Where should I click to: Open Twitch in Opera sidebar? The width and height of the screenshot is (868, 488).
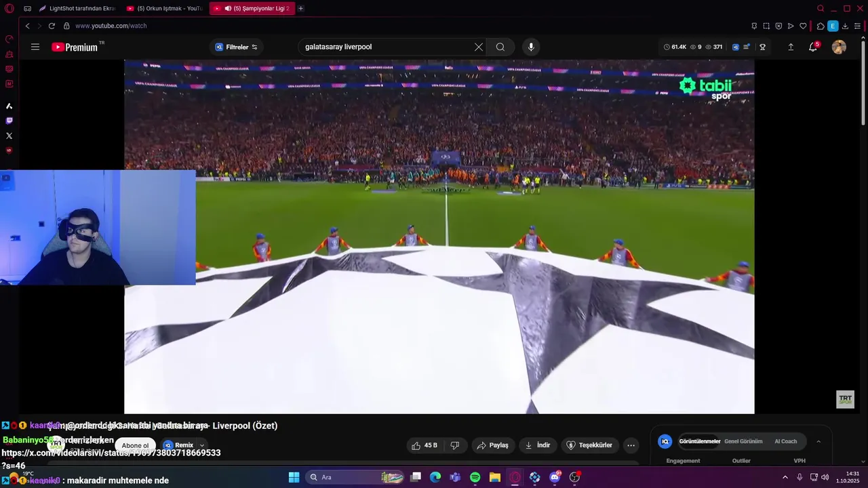[9, 121]
